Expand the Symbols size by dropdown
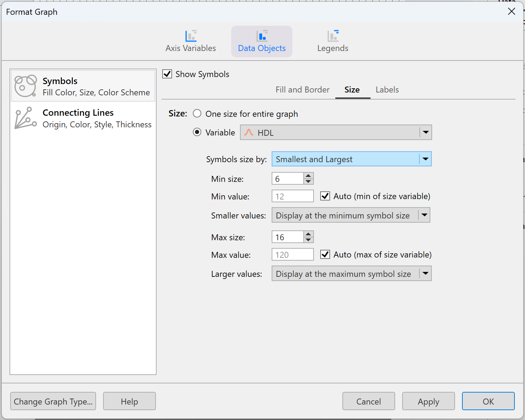The image size is (525, 420). pos(425,159)
